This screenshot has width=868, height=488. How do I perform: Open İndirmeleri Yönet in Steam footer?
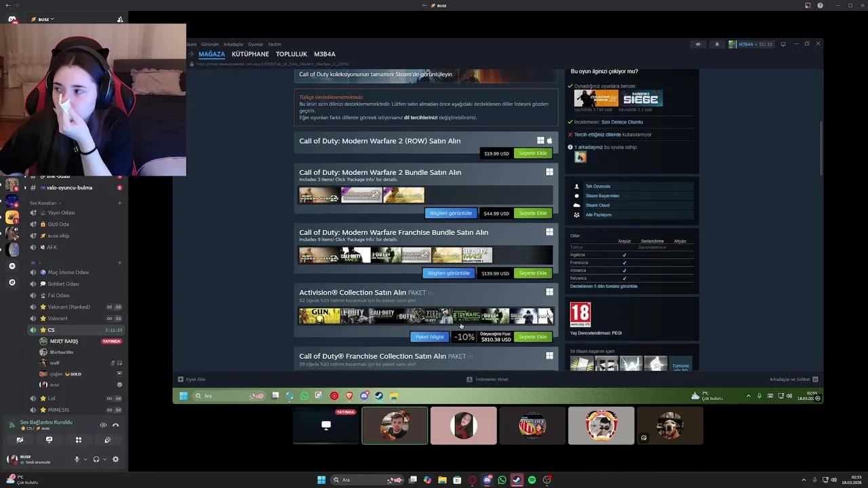pos(488,380)
